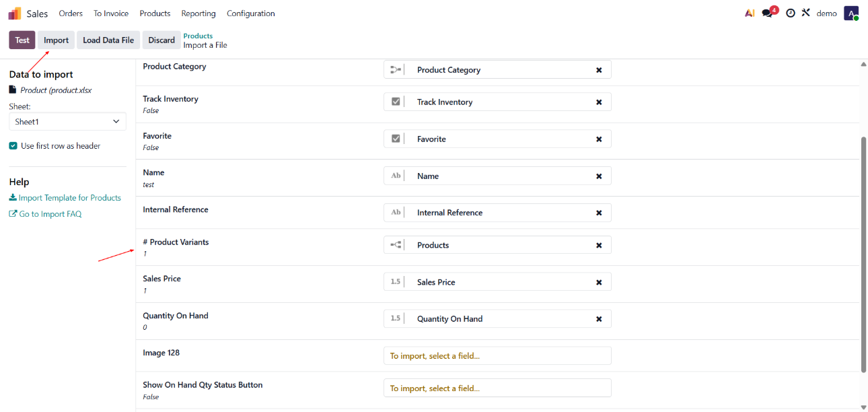Open the Sheet dropdown selector

(67, 122)
